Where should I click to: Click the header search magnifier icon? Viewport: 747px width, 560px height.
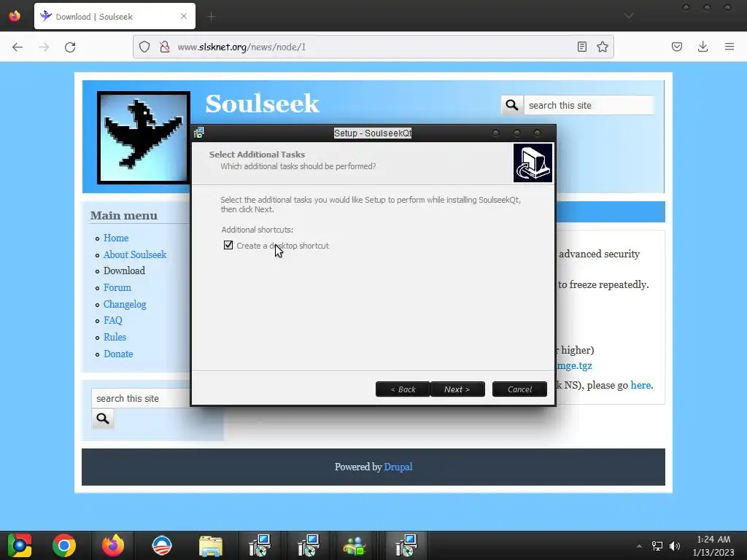tap(511, 105)
